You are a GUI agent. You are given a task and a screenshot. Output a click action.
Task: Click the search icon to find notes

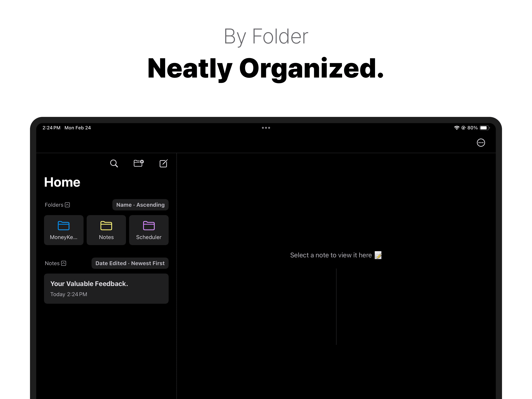(114, 163)
